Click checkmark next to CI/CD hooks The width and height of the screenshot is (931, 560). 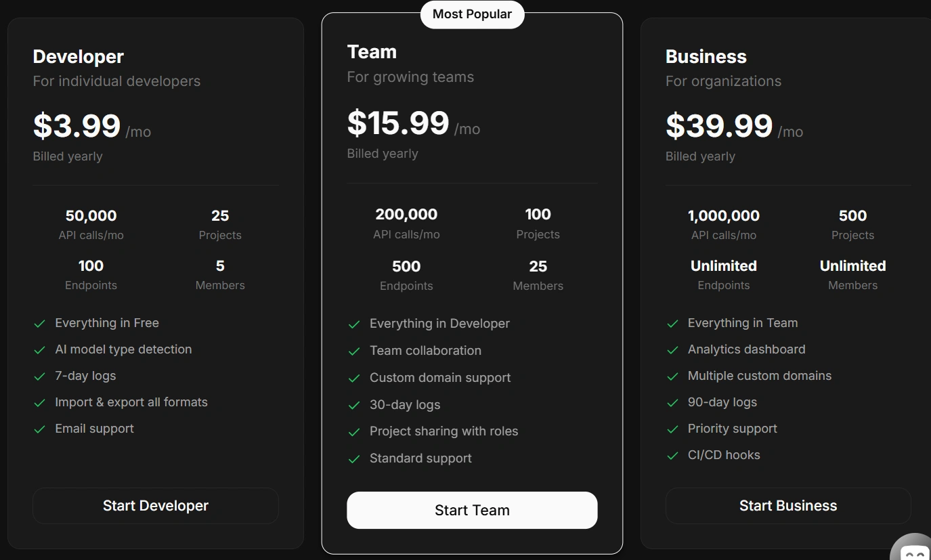tap(672, 456)
